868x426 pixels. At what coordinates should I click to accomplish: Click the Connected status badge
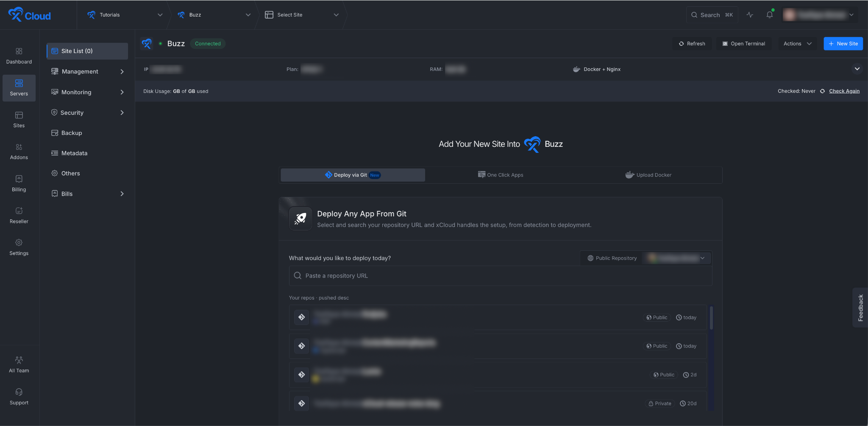pos(208,44)
